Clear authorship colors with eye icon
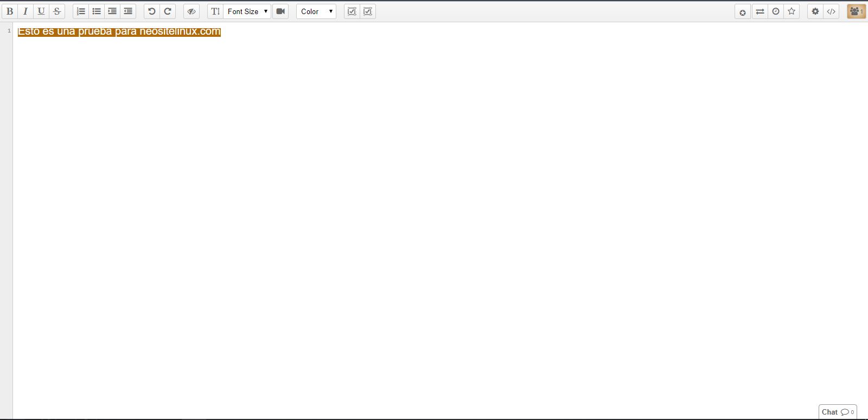The width and height of the screenshot is (868, 420). click(x=192, y=11)
